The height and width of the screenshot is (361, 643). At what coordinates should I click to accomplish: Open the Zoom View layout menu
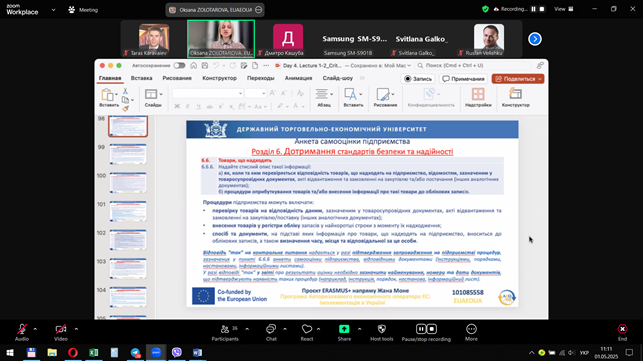[564, 9]
